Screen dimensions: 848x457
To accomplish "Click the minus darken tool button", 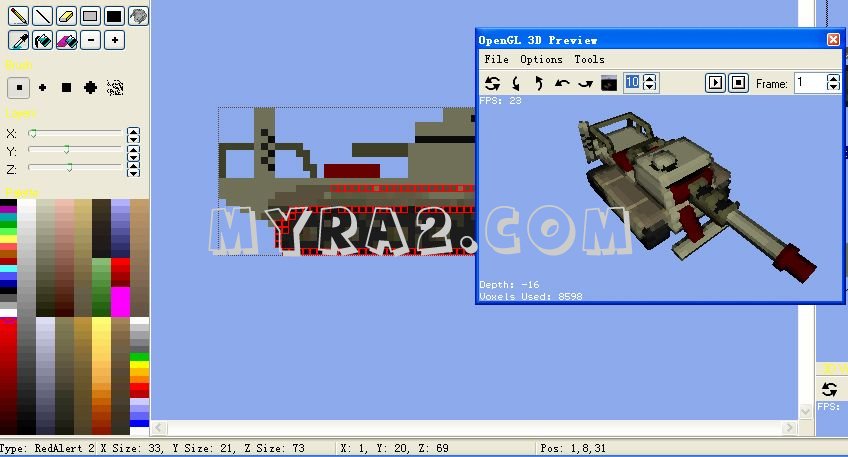I will coord(90,41).
